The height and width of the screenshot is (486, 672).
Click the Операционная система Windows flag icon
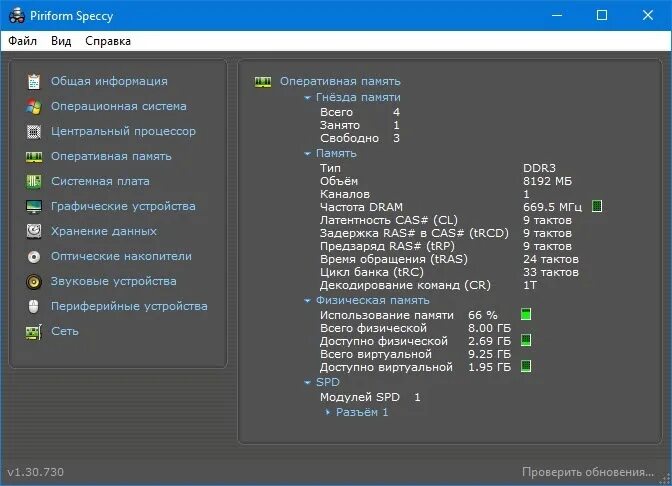(34, 106)
